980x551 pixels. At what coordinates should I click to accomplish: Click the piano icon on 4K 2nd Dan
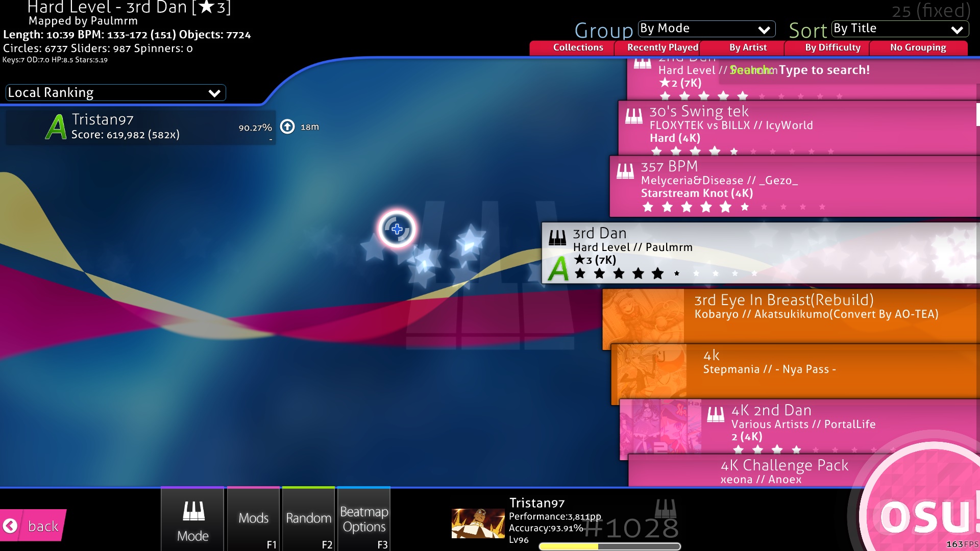716,414
